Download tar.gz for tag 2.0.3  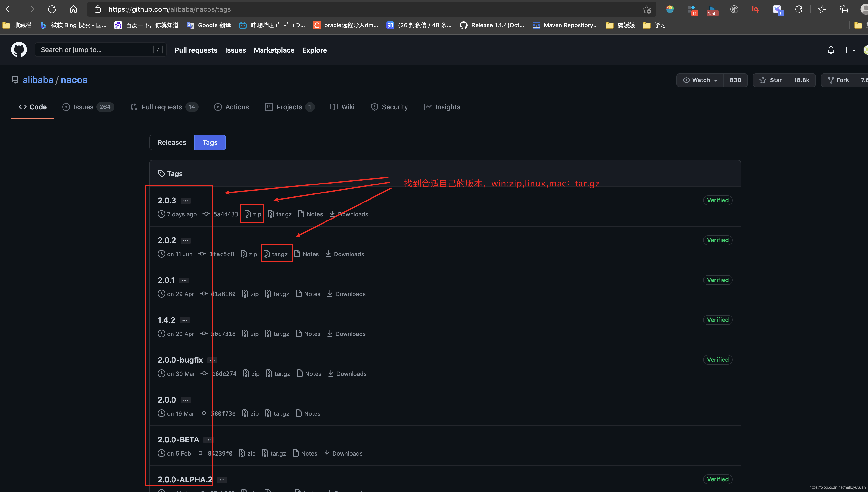280,214
